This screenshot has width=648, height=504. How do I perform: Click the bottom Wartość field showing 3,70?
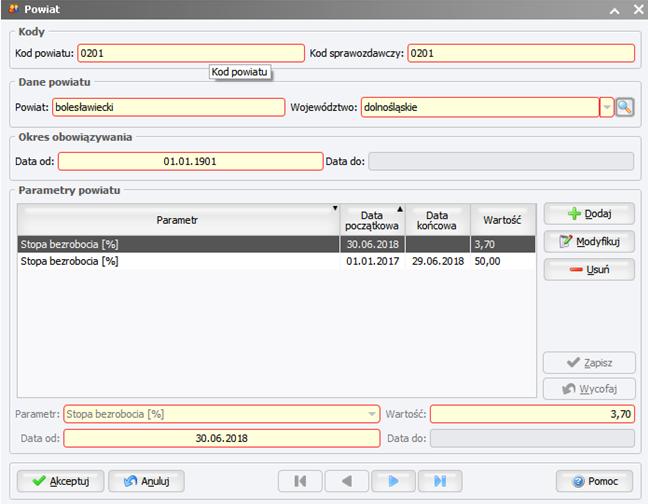pyautogui.click(x=532, y=414)
